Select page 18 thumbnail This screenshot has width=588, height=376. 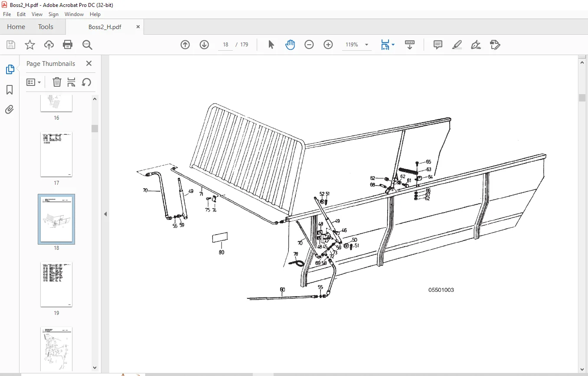pyautogui.click(x=56, y=219)
